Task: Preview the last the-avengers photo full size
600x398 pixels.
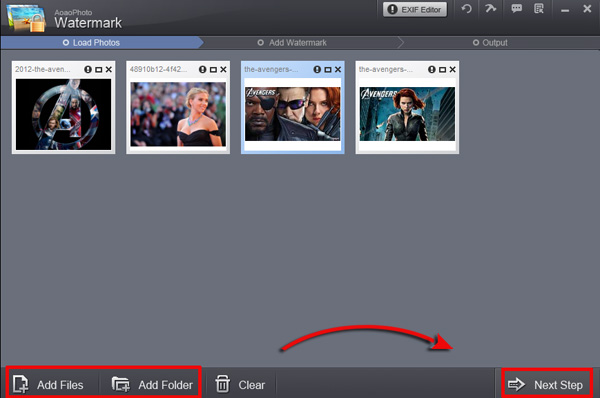Action: pyautogui.click(x=442, y=70)
